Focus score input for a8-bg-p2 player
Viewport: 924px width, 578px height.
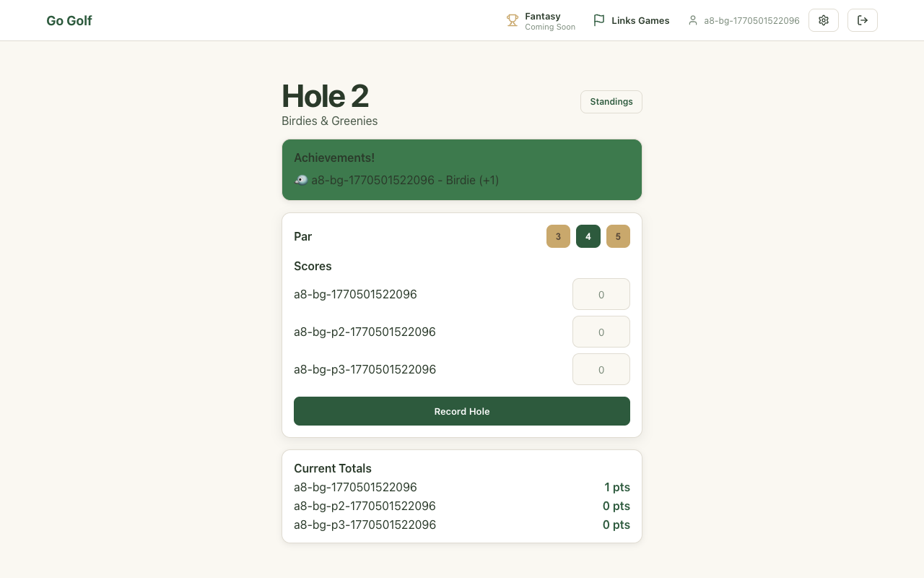pyautogui.click(x=601, y=332)
